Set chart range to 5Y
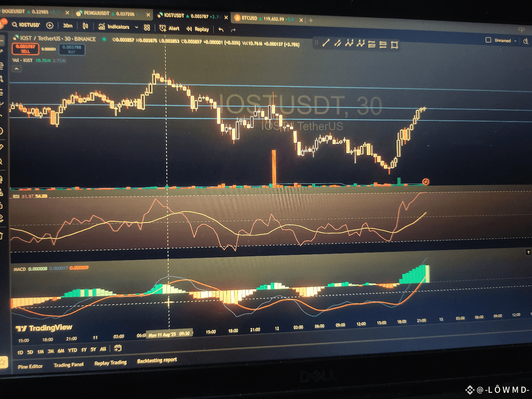The height and width of the screenshot is (399, 532). click(x=93, y=349)
